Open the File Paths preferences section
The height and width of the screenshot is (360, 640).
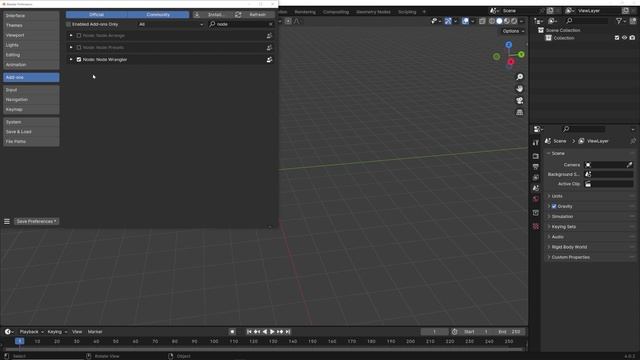(31, 142)
